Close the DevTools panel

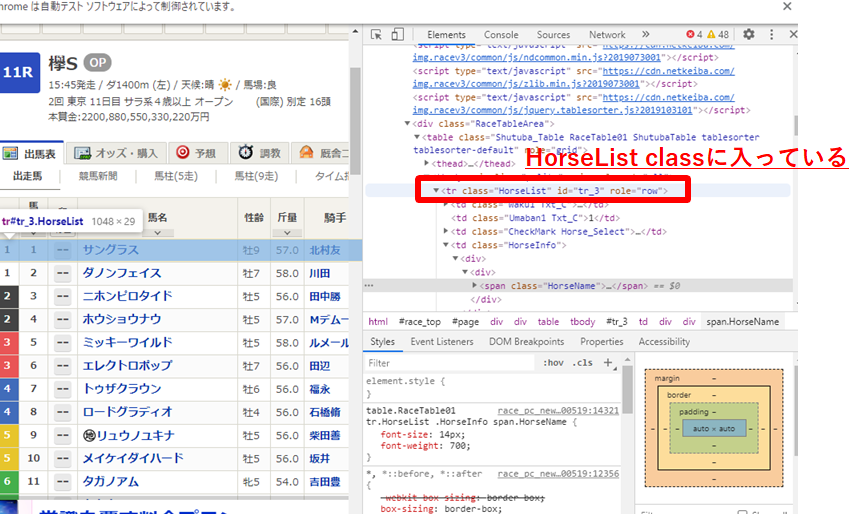coord(793,34)
